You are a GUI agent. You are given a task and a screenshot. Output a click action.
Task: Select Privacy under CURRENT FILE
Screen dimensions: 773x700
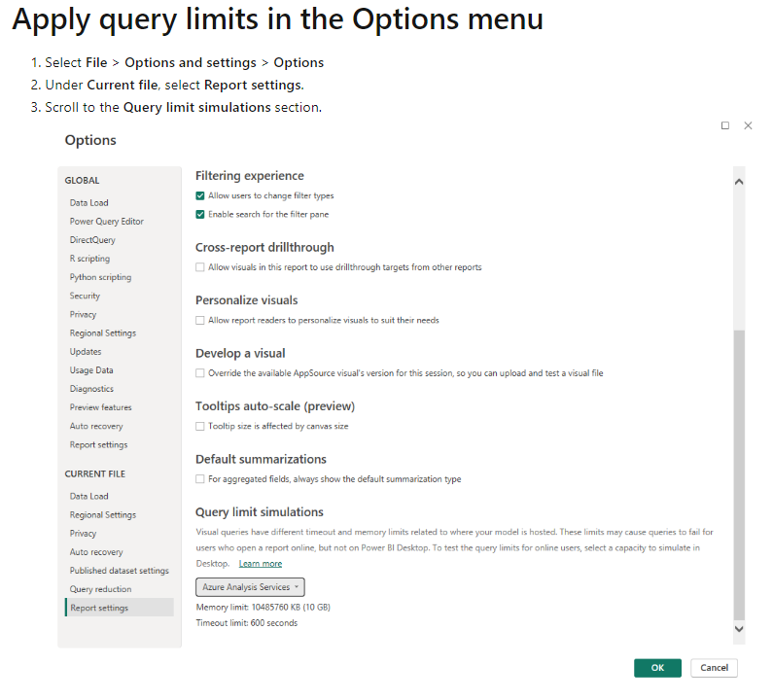tap(83, 534)
